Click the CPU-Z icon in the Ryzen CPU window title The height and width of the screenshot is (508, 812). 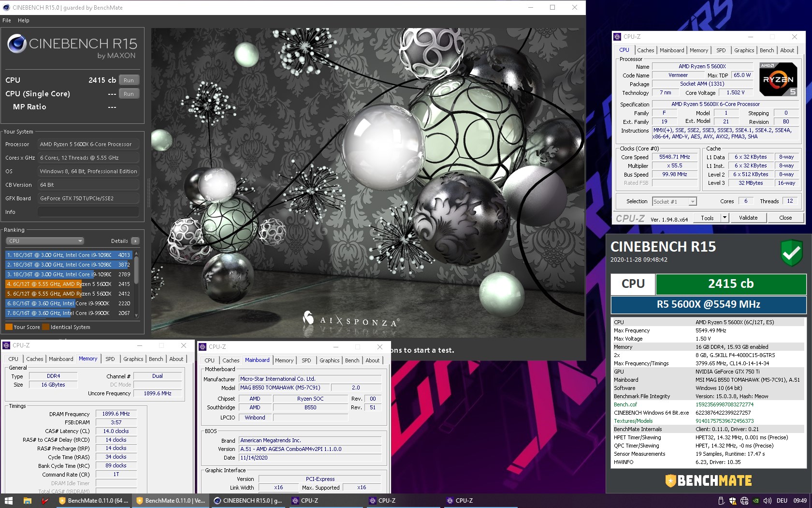pyautogui.click(x=617, y=37)
